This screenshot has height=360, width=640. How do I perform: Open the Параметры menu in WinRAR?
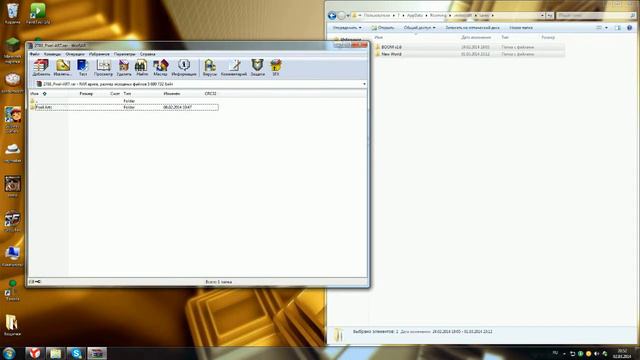coord(124,54)
